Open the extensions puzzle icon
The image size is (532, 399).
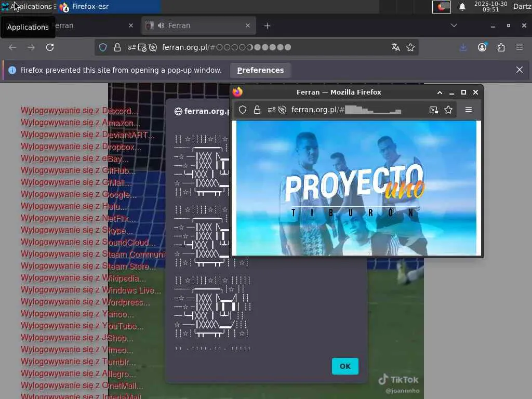[x=501, y=47]
